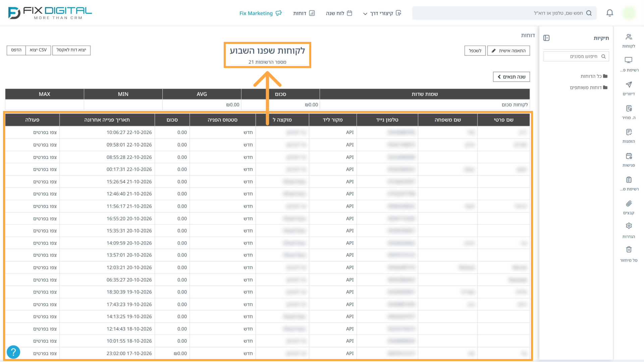Click צפו בפרטים for the 10:06:27 22-10-2026 row
This screenshot has height=362, width=644.
(x=45, y=132)
